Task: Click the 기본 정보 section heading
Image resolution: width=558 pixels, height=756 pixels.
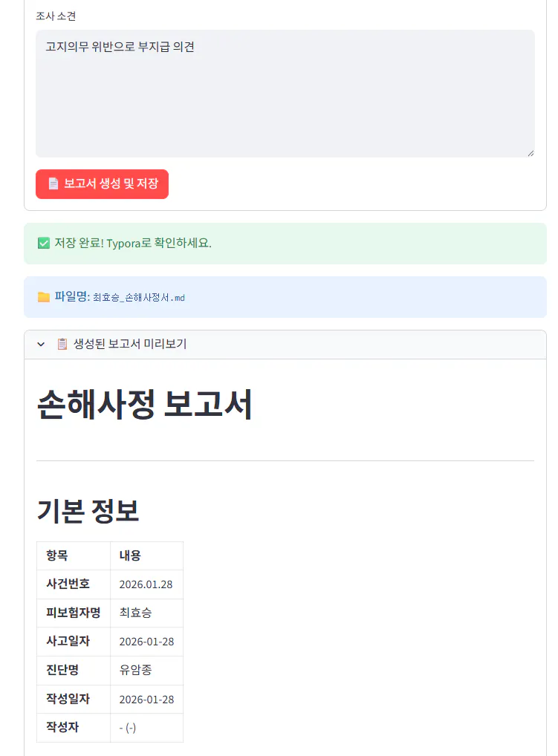Action: [x=88, y=511]
